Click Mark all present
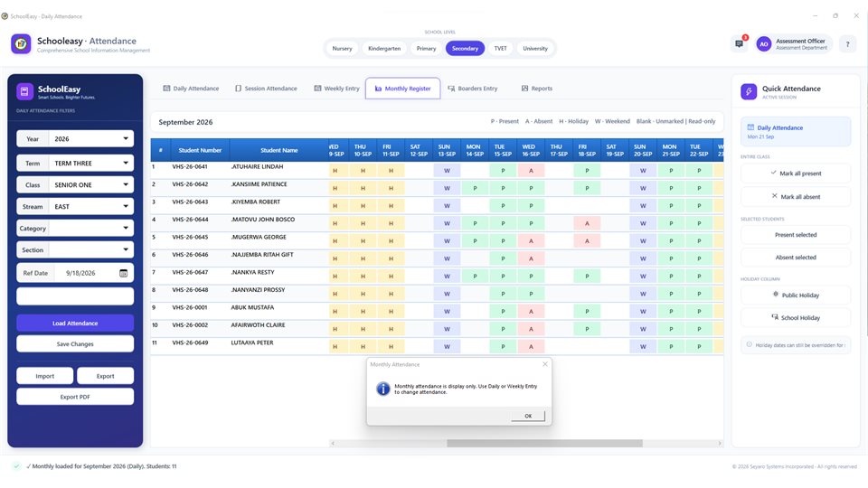 point(796,174)
